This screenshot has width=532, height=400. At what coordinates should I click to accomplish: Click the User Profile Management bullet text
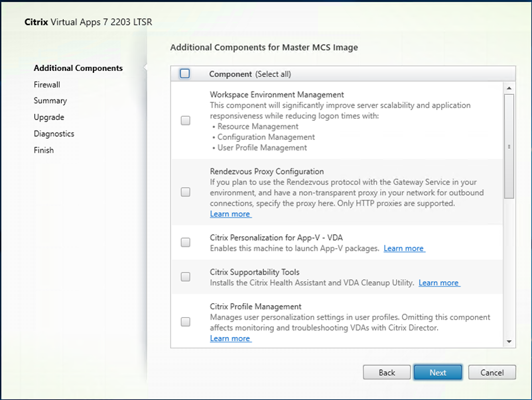(x=262, y=147)
